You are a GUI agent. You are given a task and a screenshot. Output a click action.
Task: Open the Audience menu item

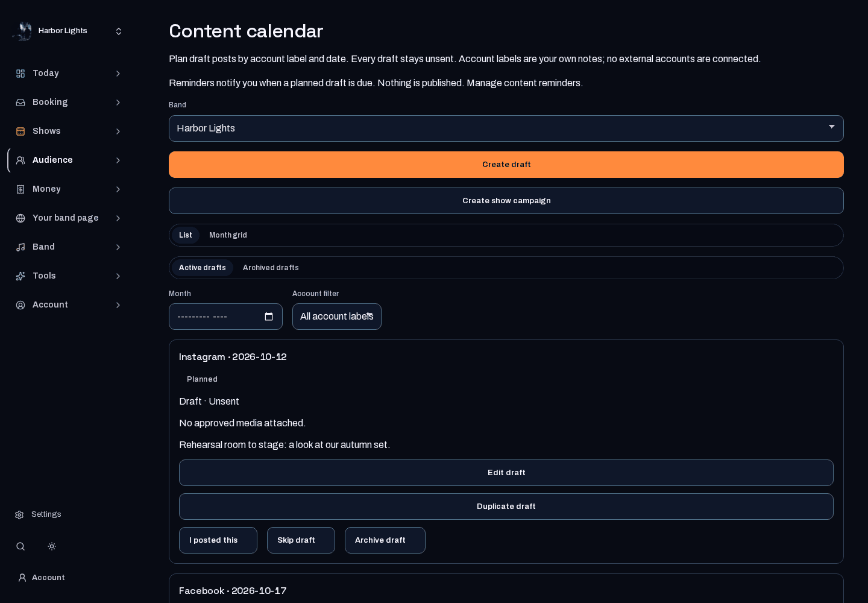click(x=68, y=160)
